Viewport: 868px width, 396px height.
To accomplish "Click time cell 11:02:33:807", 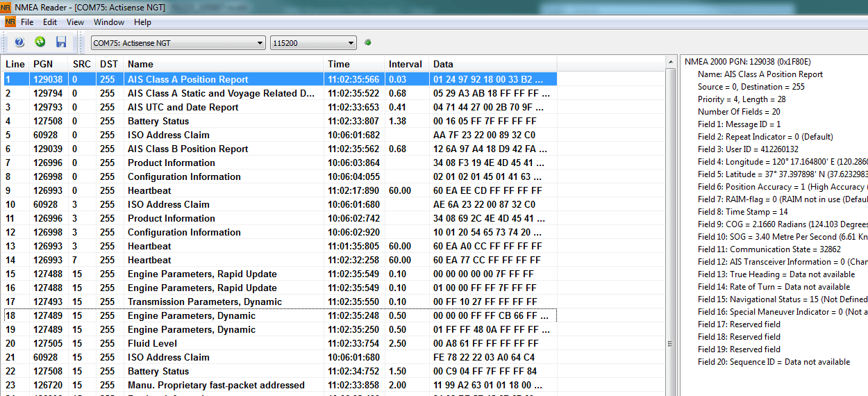I will tap(354, 121).
